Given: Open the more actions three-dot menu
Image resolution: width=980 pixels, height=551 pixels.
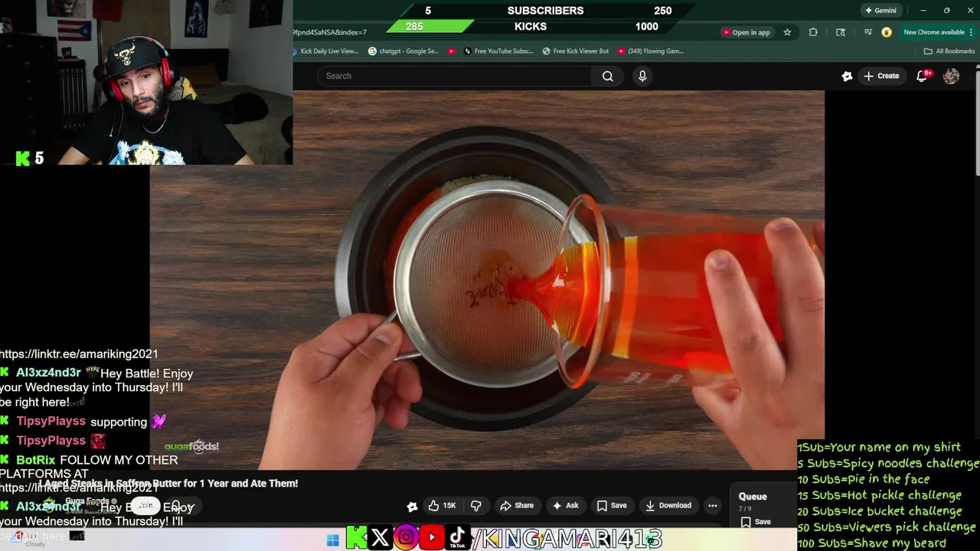Looking at the screenshot, I should coord(713,506).
